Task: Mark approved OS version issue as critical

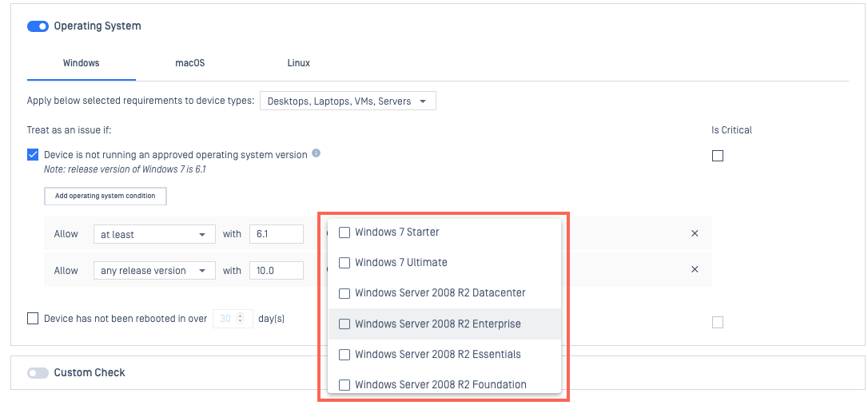Action: tap(718, 156)
